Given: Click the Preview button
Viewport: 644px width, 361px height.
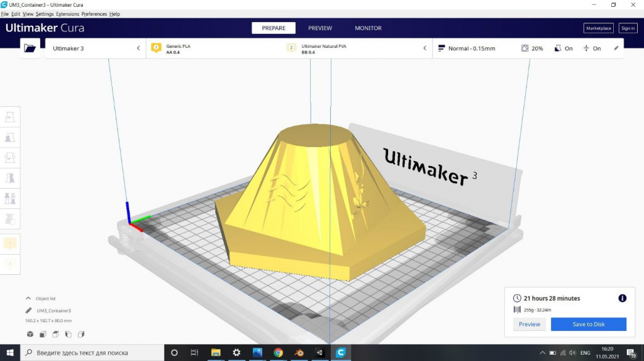Looking at the screenshot, I should point(530,324).
